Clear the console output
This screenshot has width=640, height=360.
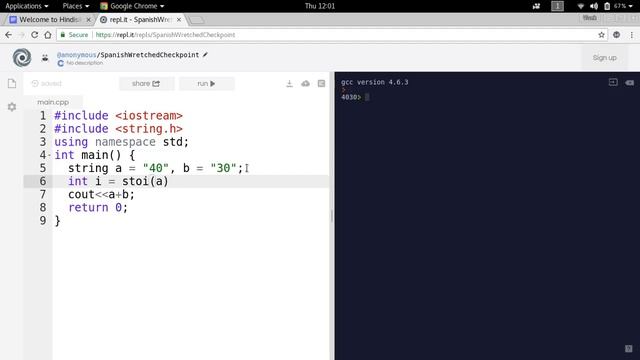[629, 82]
